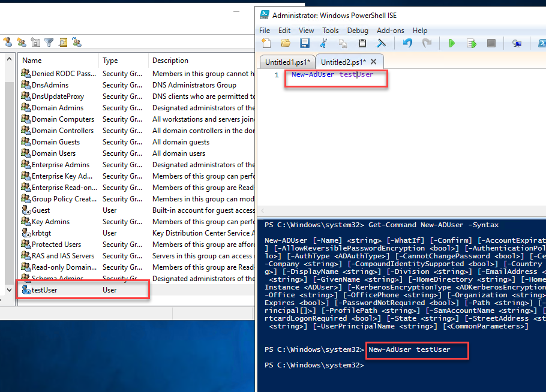Screen dimensions: 546x392
Task: Open the Add-ons menu
Action: click(390, 30)
